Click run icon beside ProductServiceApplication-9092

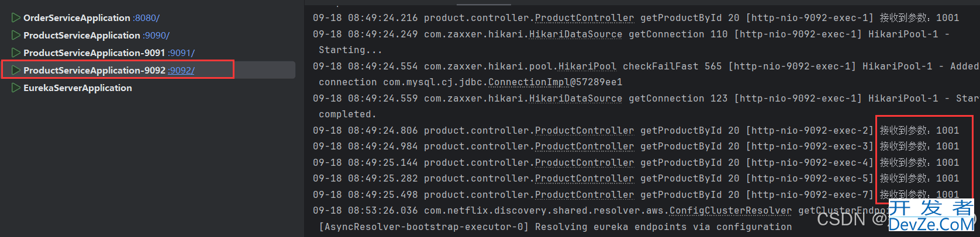pyautogui.click(x=16, y=71)
